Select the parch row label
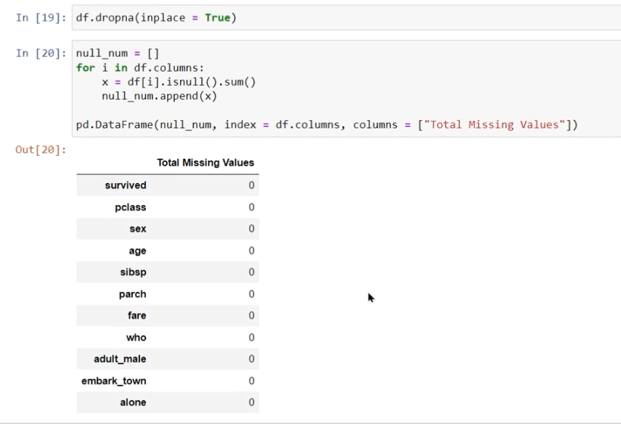 [132, 294]
